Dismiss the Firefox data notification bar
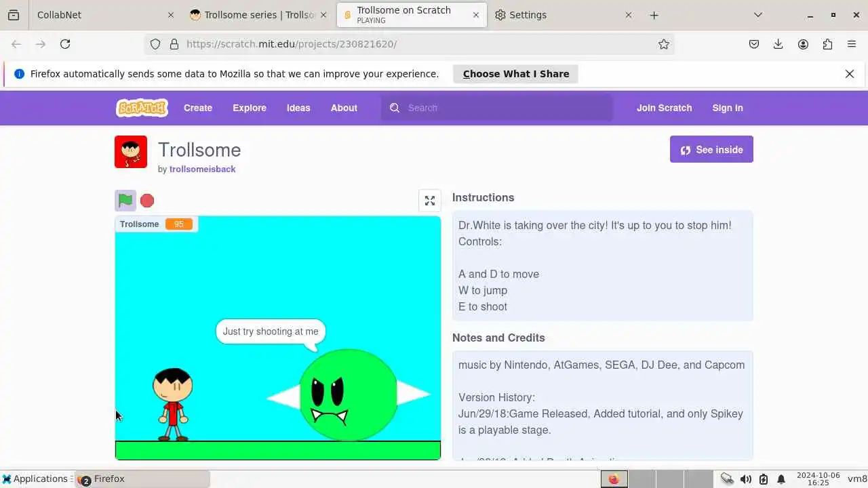The image size is (868, 488). [850, 74]
